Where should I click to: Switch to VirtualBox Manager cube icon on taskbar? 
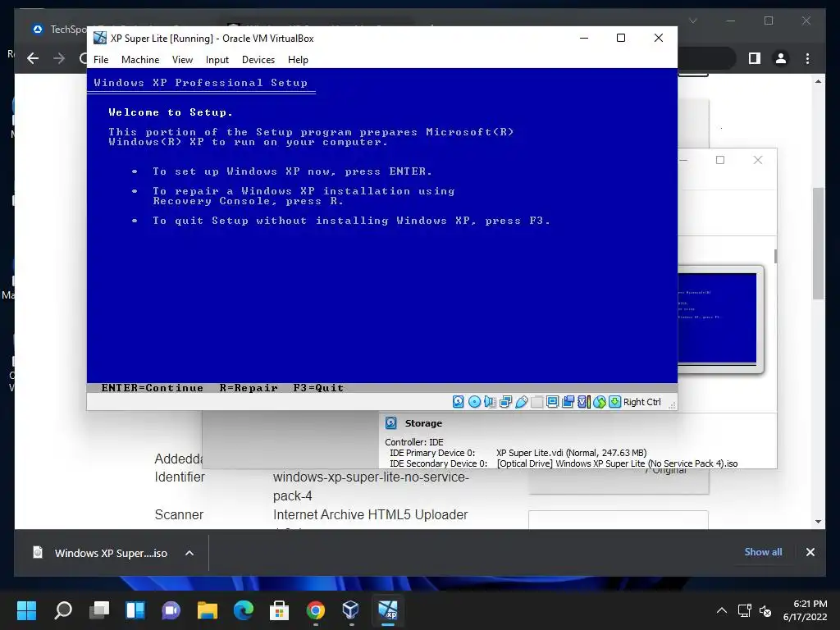tap(351, 610)
